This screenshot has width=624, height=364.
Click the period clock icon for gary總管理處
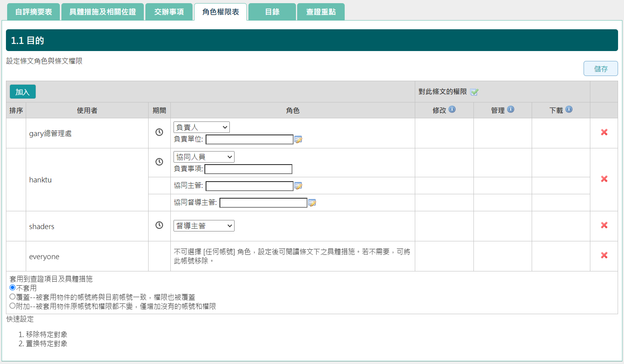tap(159, 132)
